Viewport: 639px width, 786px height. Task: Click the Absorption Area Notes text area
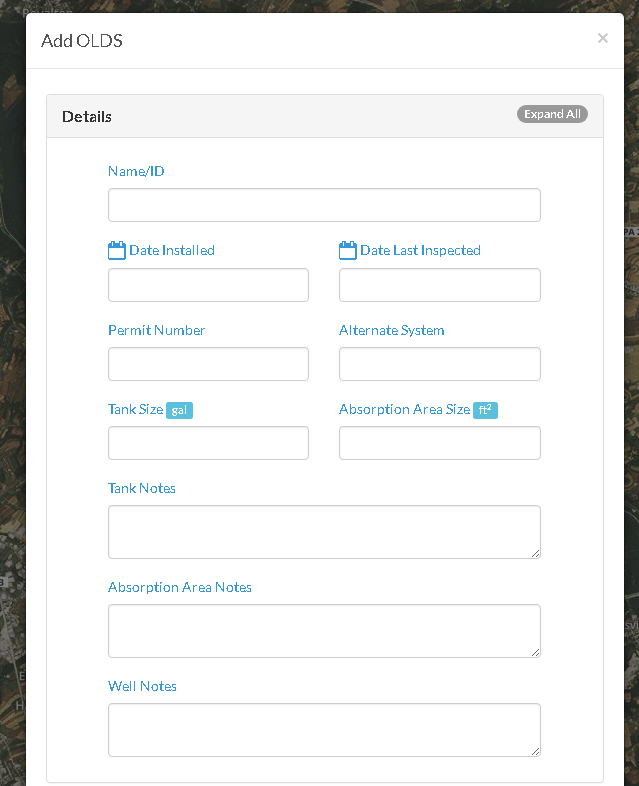coord(324,631)
